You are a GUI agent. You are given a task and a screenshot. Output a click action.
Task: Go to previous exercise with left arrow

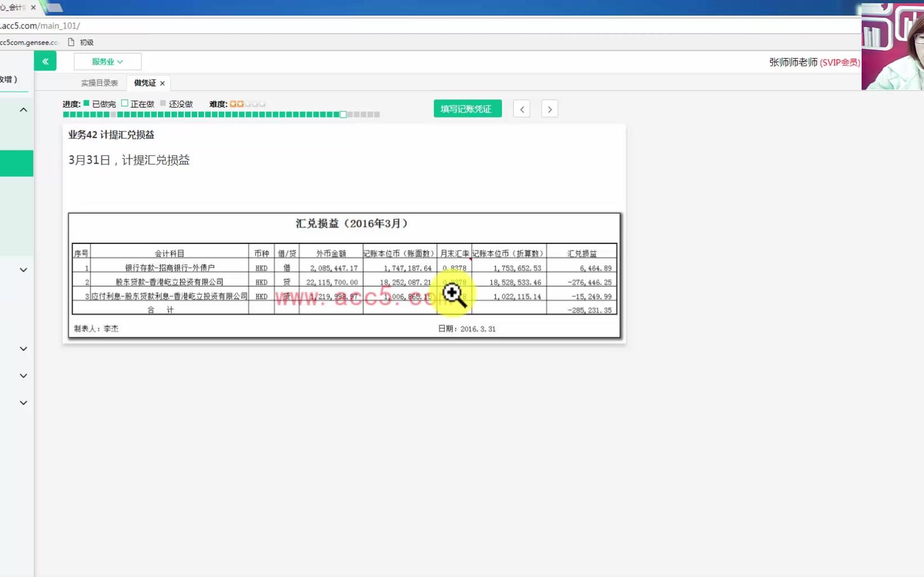[521, 108]
